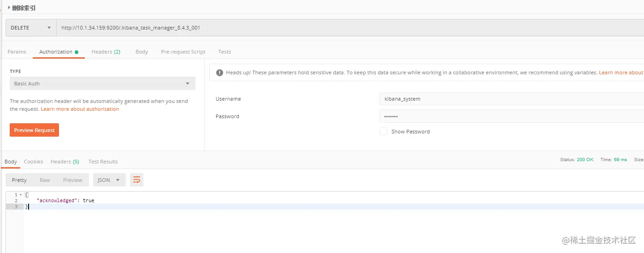Click the wrap lines icon button

click(x=136, y=180)
